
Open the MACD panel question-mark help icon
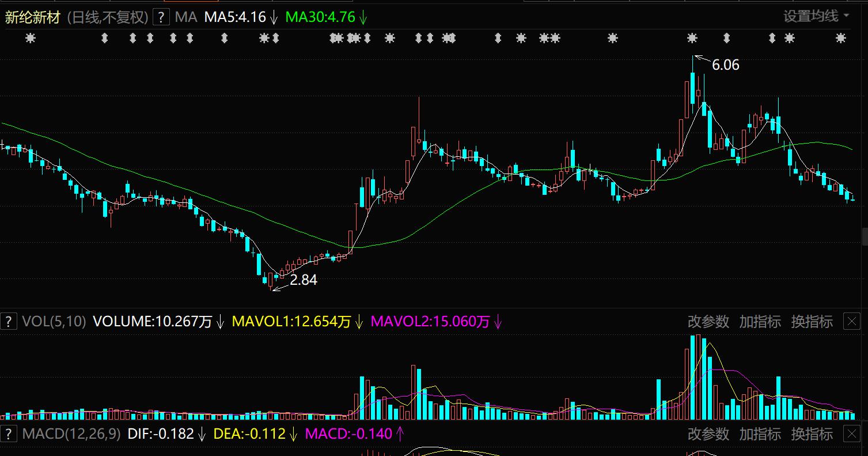coord(8,433)
